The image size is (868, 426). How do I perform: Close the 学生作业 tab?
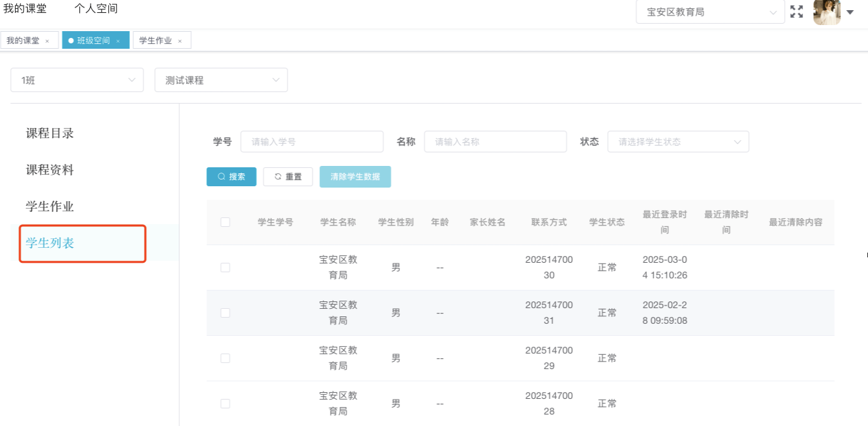click(180, 41)
